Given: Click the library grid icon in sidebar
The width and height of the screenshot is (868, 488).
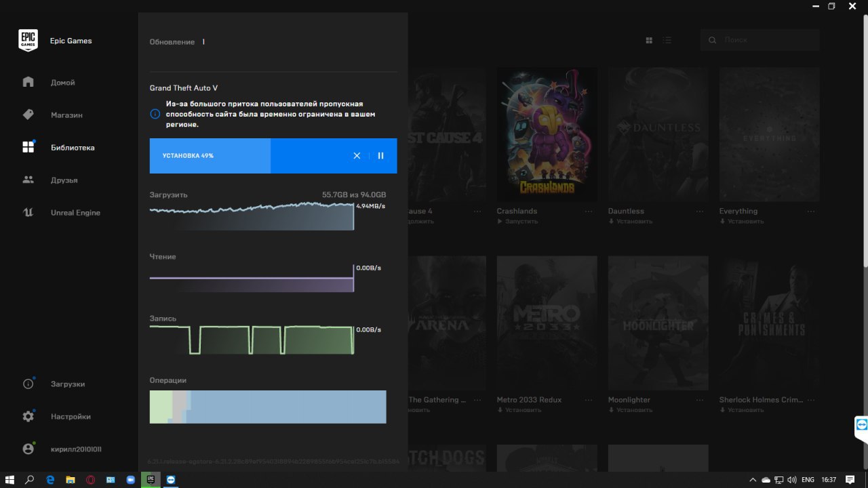Looking at the screenshot, I should (28, 147).
